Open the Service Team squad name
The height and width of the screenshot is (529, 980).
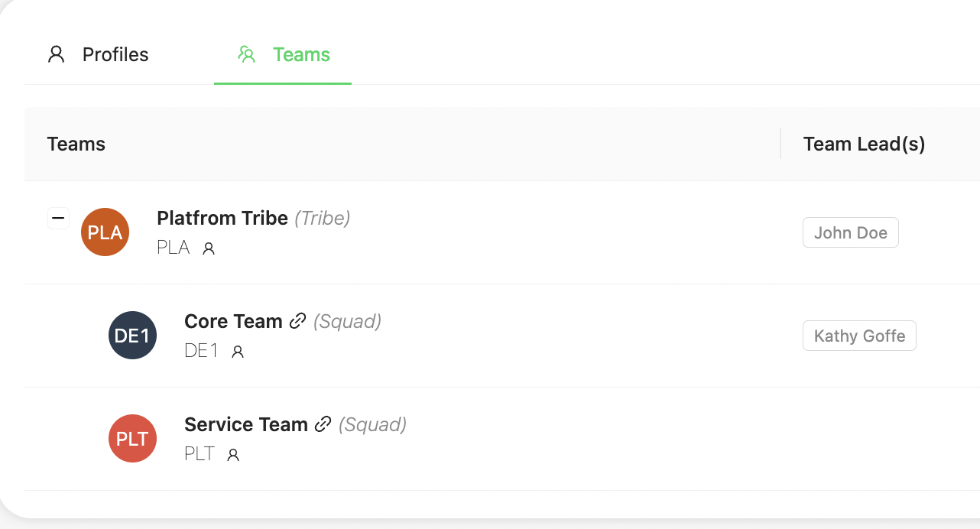pos(245,425)
